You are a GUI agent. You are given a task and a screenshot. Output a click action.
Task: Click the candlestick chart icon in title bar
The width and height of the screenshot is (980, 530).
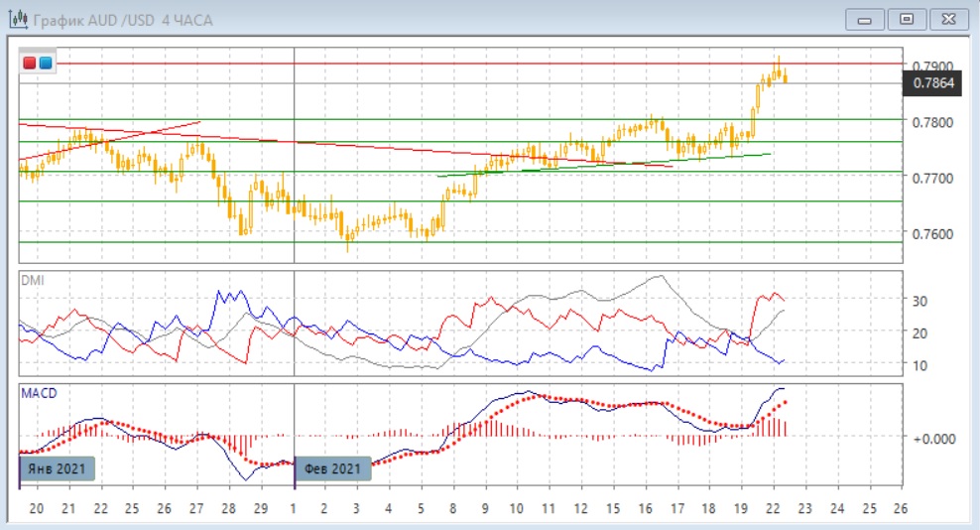pos(18,20)
